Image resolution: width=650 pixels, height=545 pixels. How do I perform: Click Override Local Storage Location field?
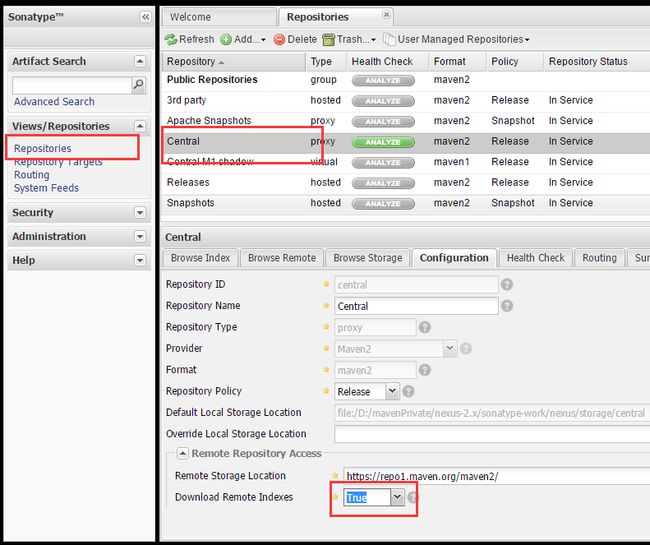(x=492, y=434)
